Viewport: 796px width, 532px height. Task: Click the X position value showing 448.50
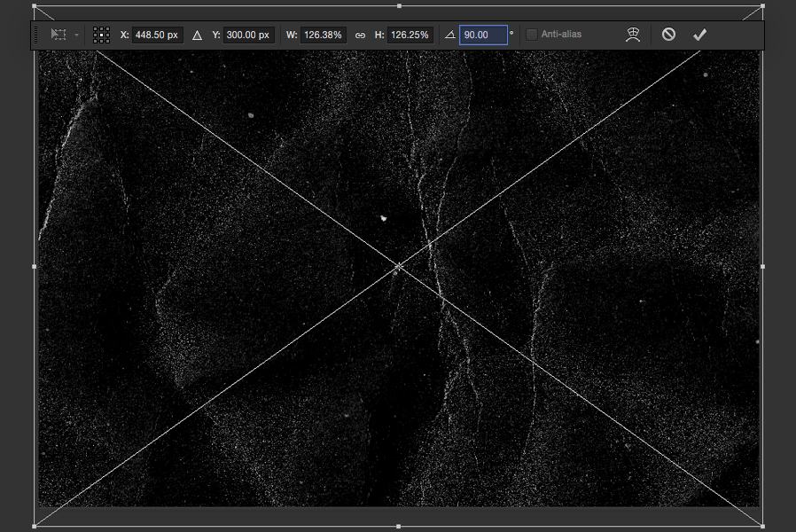tap(157, 34)
